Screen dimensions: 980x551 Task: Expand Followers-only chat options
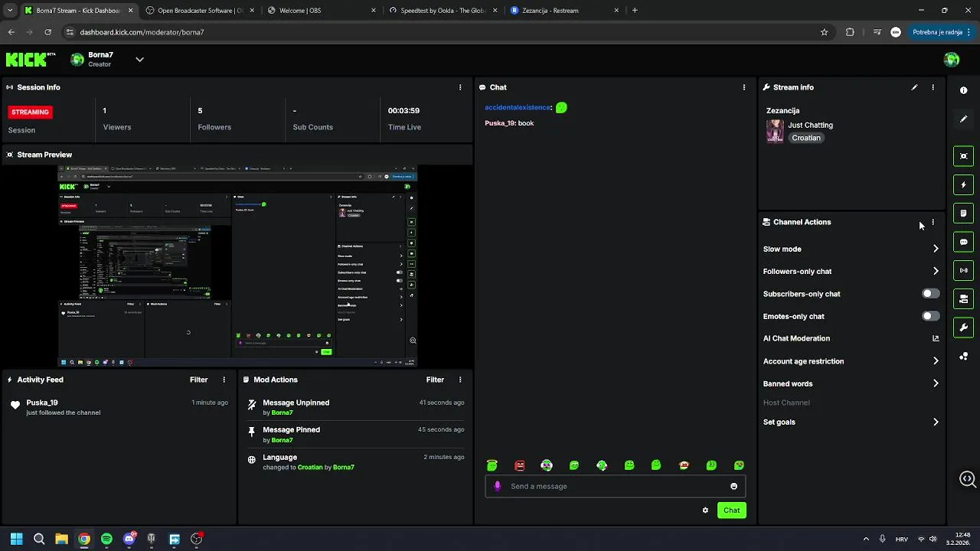936,271
